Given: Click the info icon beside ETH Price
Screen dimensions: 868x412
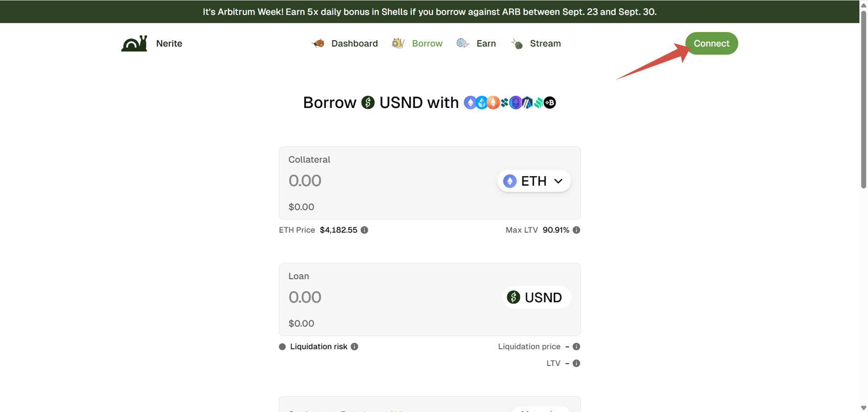Looking at the screenshot, I should click(365, 230).
